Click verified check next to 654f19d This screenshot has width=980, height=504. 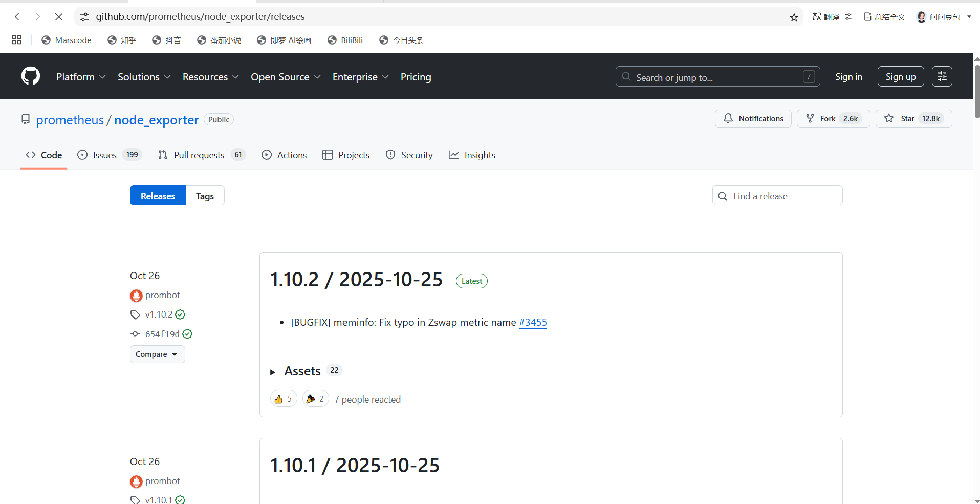point(187,334)
